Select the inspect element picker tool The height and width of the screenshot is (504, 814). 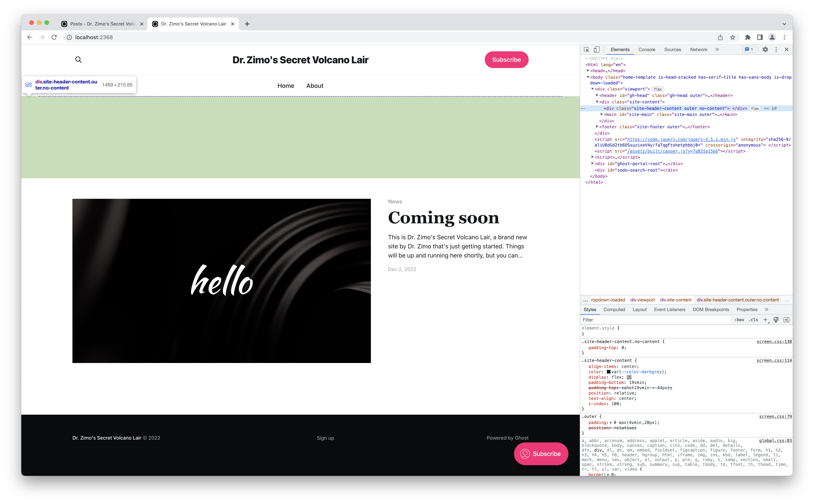pos(586,49)
